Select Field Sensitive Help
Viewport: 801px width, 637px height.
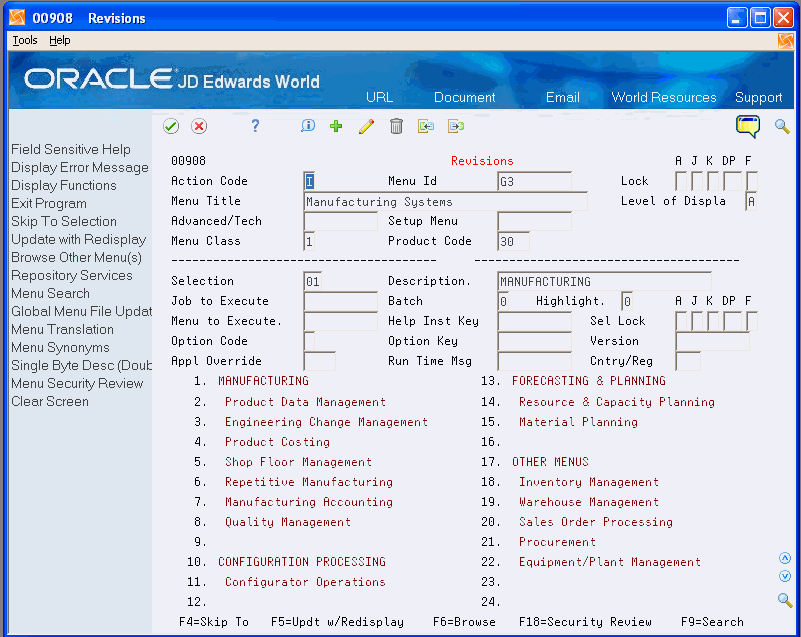(x=71, y=149)
